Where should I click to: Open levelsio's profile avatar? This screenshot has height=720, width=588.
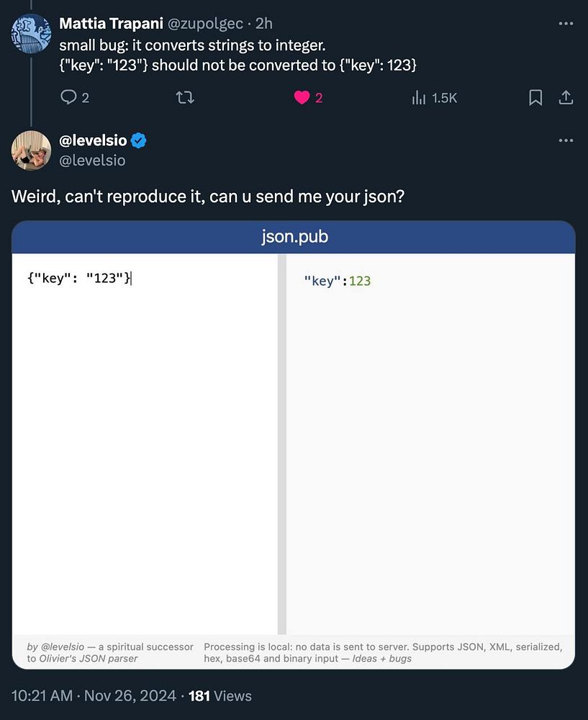click(32, 150)
